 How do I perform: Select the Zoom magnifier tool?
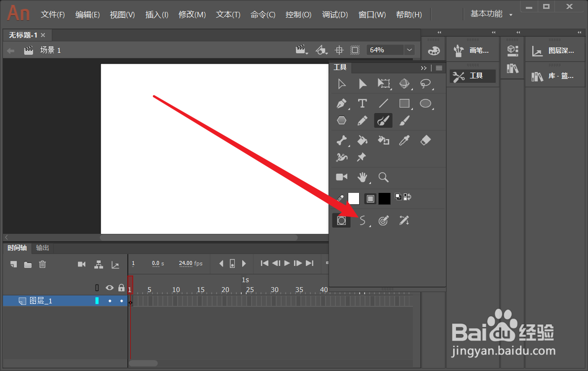click(383, 177)
